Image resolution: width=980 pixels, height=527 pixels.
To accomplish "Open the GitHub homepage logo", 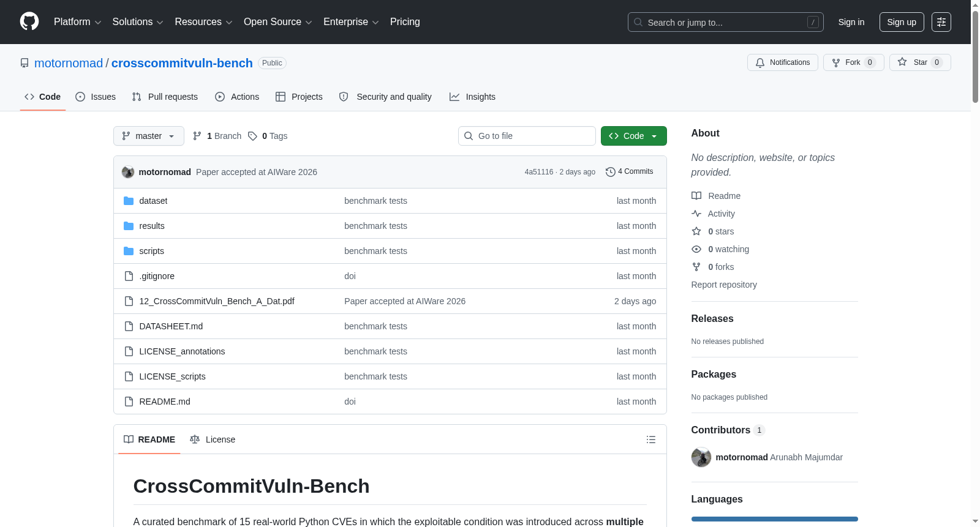I will point(29,21).
